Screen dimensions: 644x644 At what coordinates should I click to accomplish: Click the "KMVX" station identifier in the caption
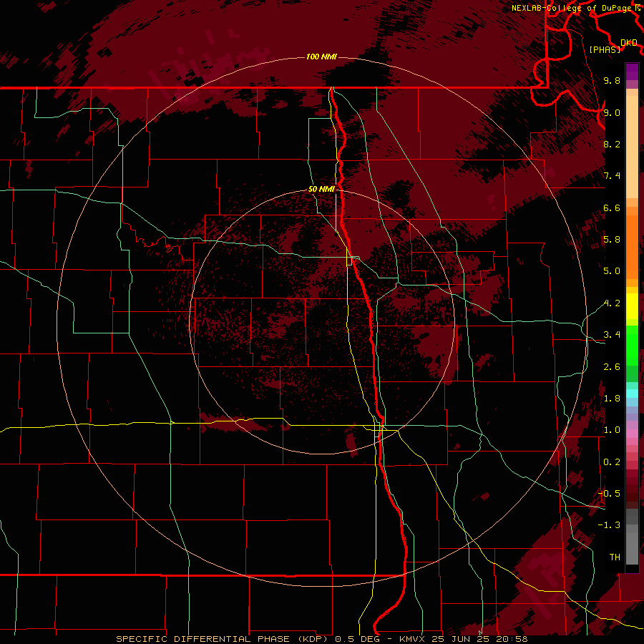pos(412,639)
